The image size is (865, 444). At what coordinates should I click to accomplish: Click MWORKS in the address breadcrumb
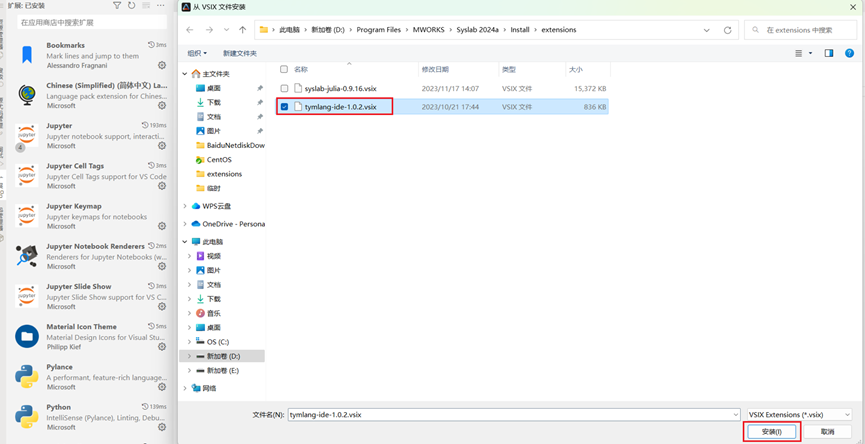pos(428,30)
